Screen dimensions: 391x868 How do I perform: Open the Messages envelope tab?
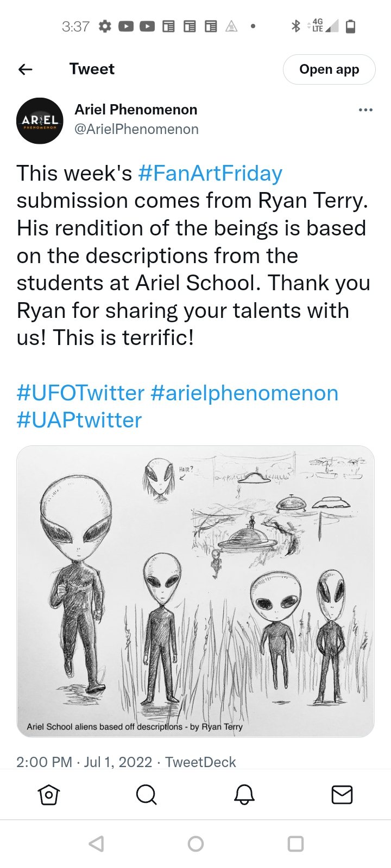click(x=342, y=795)
